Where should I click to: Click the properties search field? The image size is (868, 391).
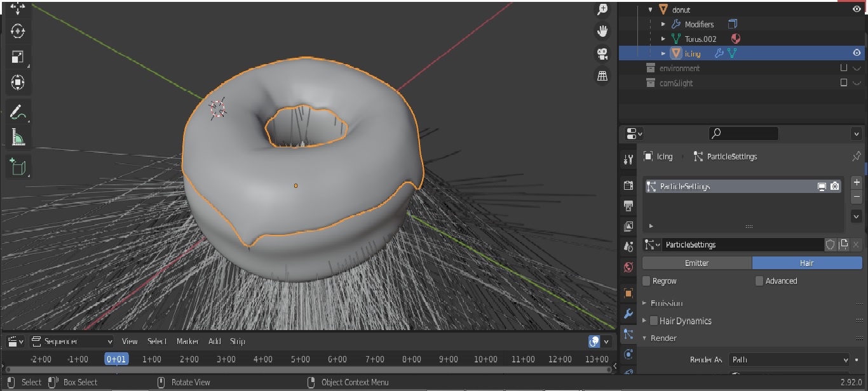pyautogui.click(x=743, y=133)
